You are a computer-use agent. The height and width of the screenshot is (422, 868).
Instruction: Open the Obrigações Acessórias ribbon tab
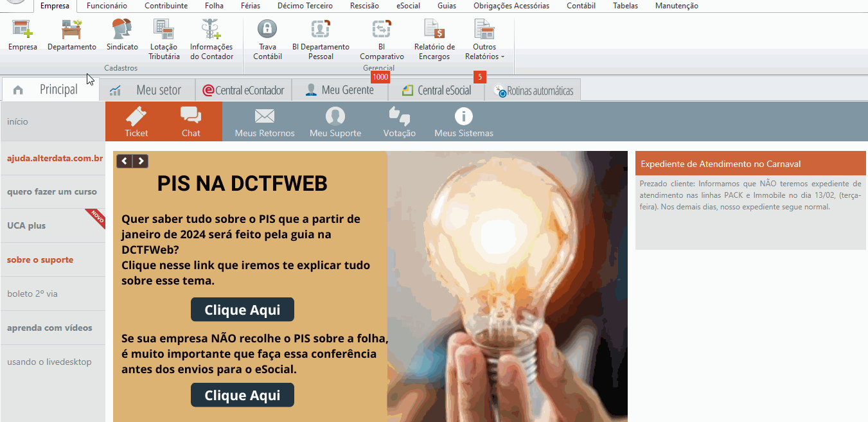[511, 6]
